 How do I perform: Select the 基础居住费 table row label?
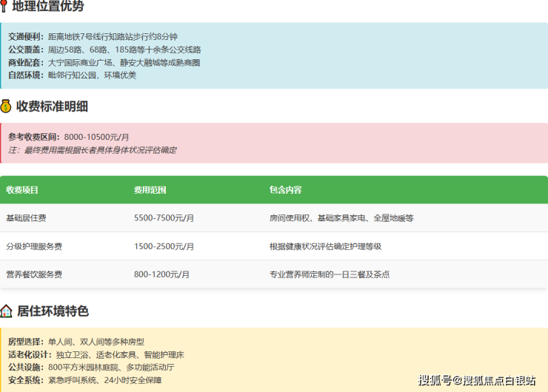[26, 218]
